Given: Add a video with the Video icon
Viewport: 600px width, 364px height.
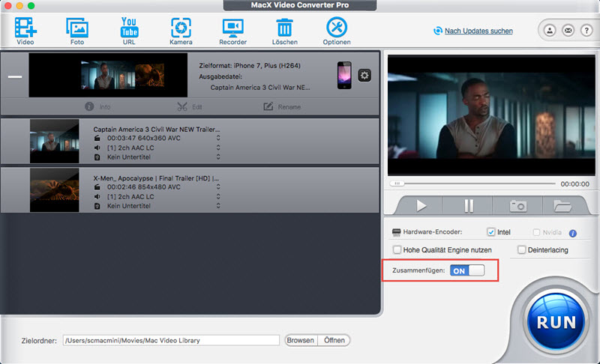Looking at the screenshot, I should coord(25,31).
